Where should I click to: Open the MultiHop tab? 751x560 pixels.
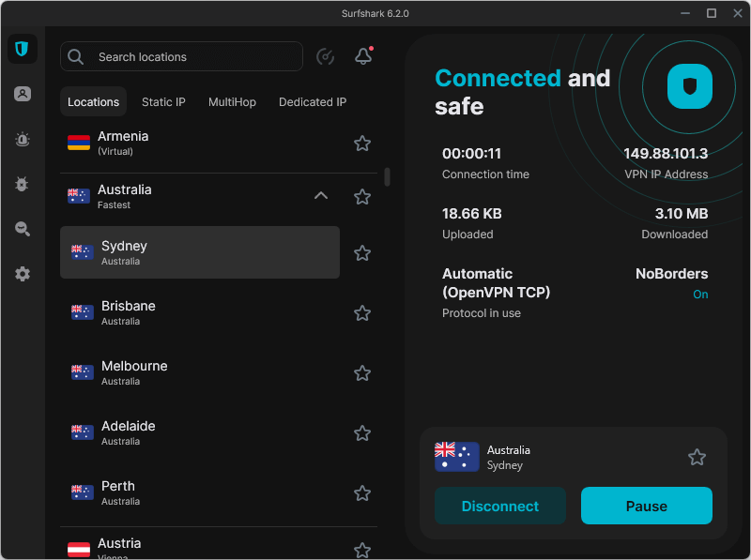(232, 101)
